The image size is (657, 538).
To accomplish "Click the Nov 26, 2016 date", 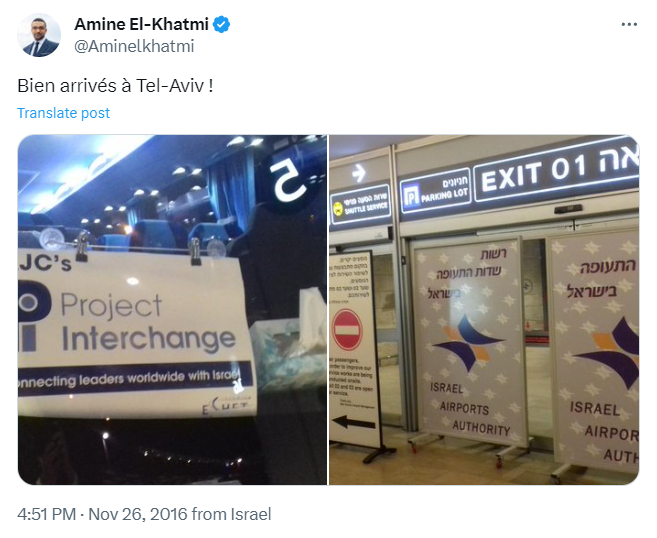I will 137,514.
